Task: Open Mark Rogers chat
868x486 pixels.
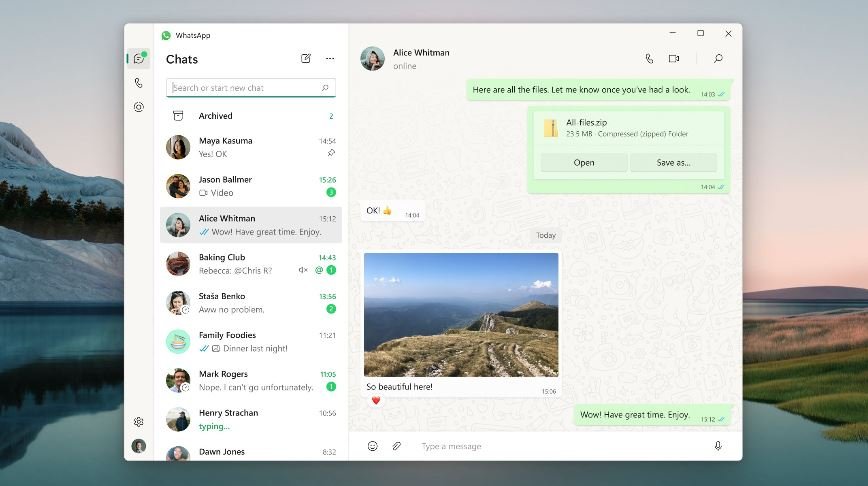Action: [251, 380]
